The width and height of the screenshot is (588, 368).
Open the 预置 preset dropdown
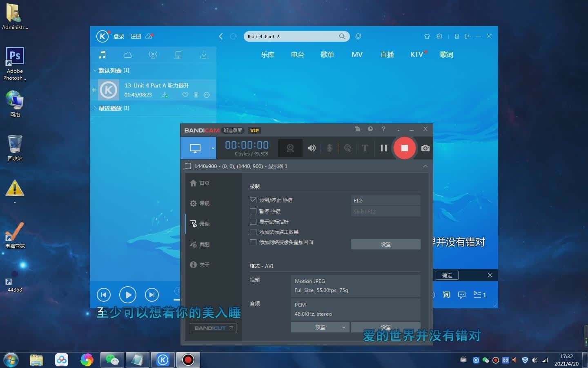tap(320, 327)
